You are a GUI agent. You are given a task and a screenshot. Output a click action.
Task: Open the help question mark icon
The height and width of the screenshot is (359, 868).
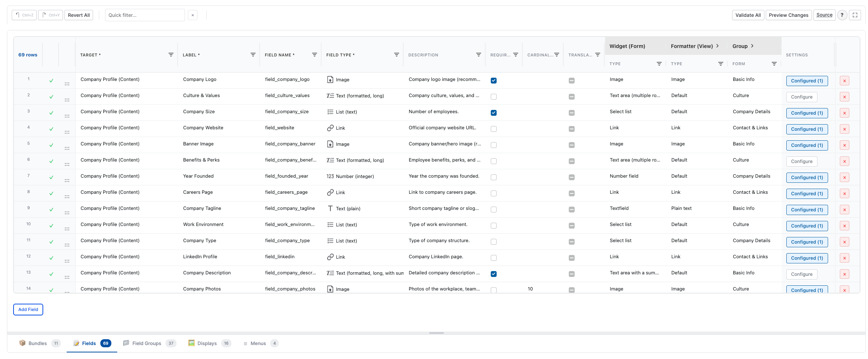[x=842, y=15]
